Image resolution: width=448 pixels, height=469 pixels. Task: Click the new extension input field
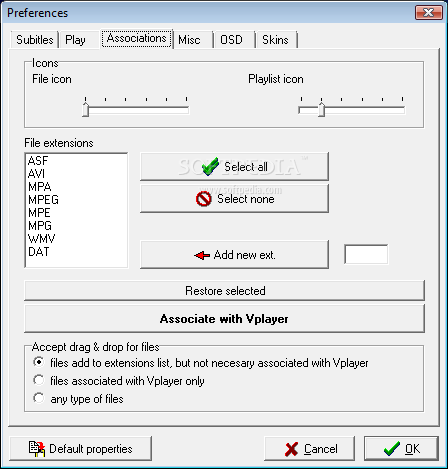[366, 254]
